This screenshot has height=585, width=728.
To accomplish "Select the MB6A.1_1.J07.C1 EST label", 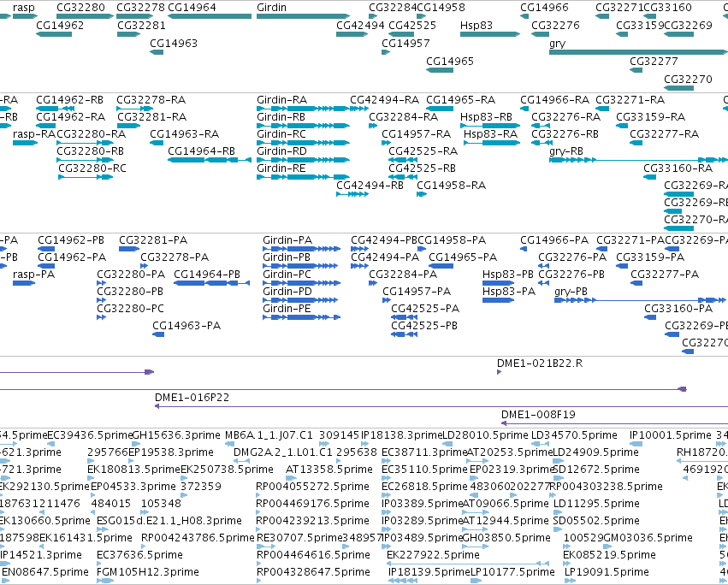I will (x=269, y=435).
